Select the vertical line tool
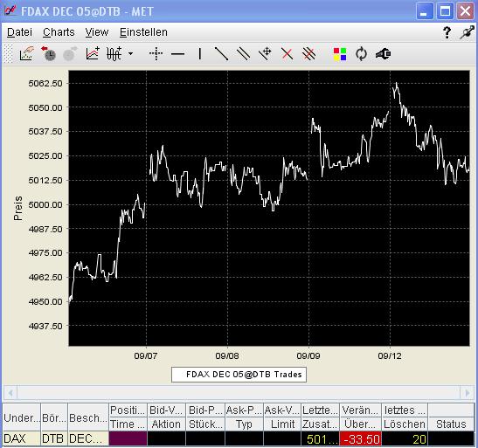This screenshot has width=478, height=448. coord(199,54)
